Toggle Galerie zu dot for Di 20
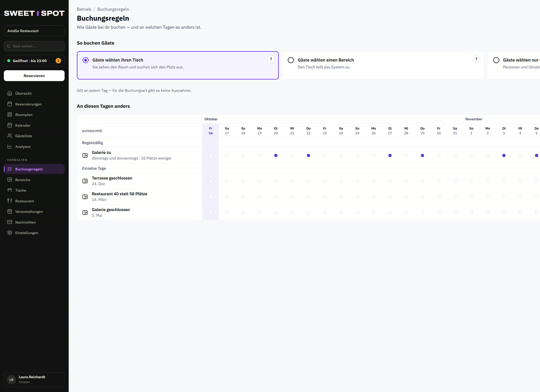The image size is (540, 392). (276, 155)
